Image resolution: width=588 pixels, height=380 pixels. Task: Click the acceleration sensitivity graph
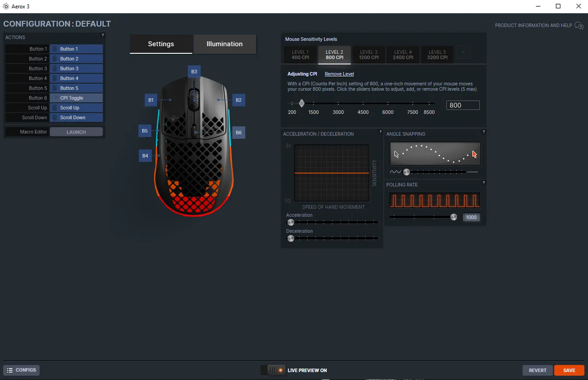[332, 173]
